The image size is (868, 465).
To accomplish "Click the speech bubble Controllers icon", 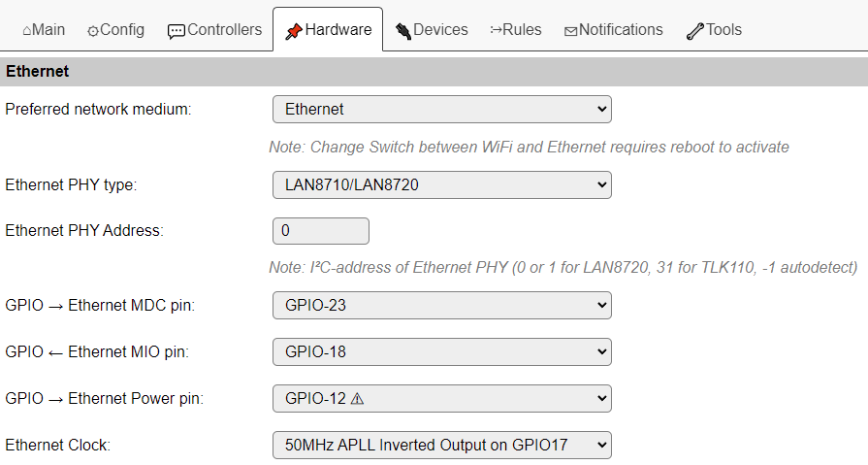I will coord(176,30).
